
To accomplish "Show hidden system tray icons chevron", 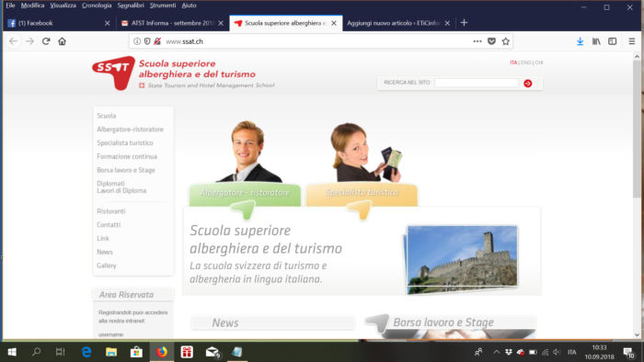I will pyautogui.click(x=496, y=352).
